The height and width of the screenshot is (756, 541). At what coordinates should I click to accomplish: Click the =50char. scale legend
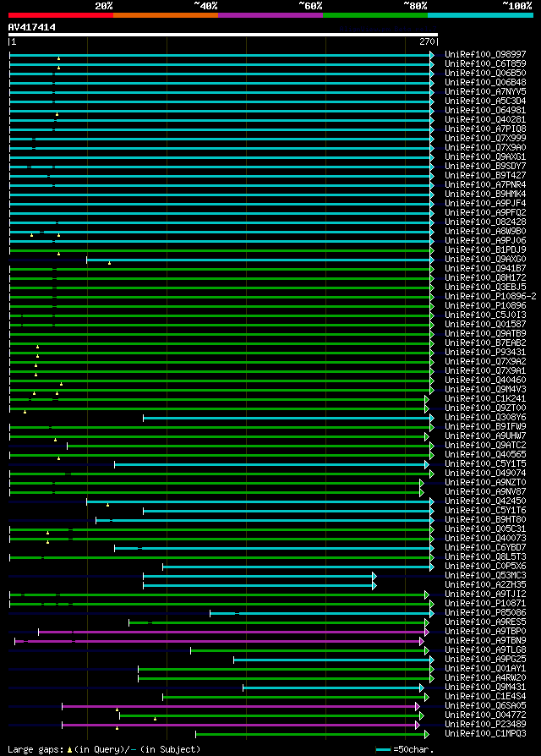405,750
